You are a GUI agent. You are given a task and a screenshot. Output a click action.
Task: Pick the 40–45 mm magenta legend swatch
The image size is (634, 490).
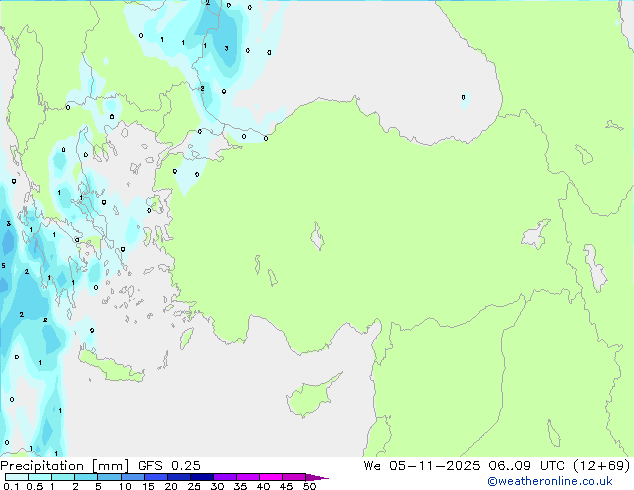tap(271, 477)
